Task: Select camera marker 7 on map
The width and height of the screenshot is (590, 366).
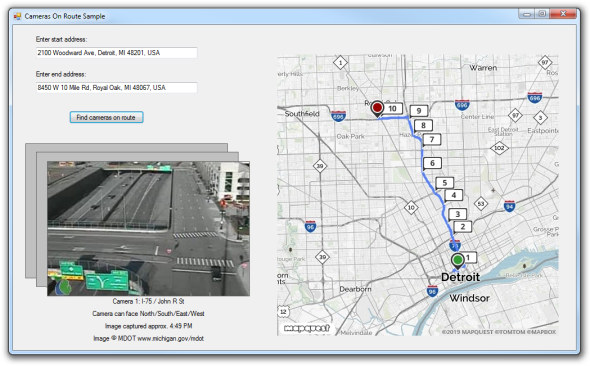Action: coord(432,140)
